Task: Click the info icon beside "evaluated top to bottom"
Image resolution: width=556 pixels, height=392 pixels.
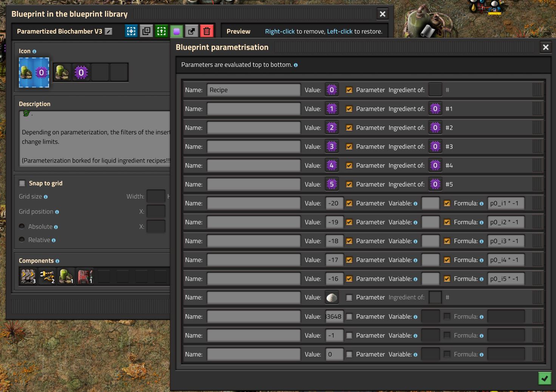Action: 296,65
